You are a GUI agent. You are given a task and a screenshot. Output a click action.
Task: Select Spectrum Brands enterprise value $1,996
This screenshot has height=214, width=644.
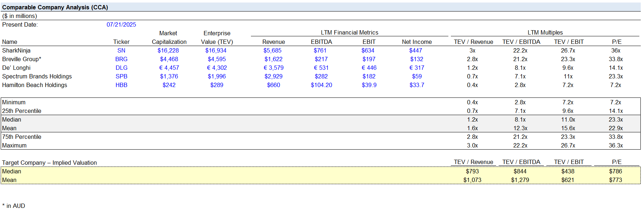(x=217, y=76)
